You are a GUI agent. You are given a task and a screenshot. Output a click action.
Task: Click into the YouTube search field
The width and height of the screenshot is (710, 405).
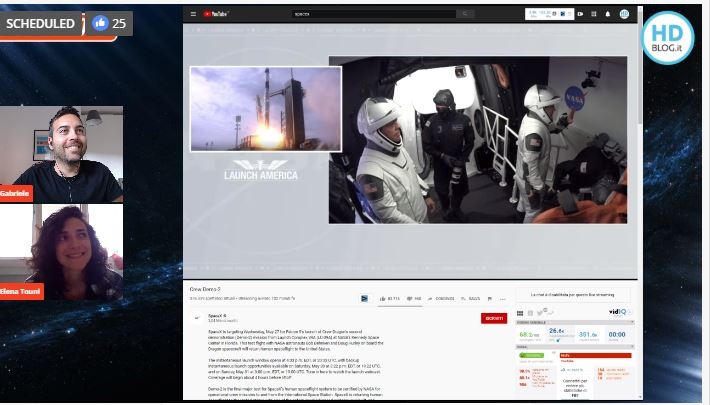pyautogui.click(x=374, y=14)
